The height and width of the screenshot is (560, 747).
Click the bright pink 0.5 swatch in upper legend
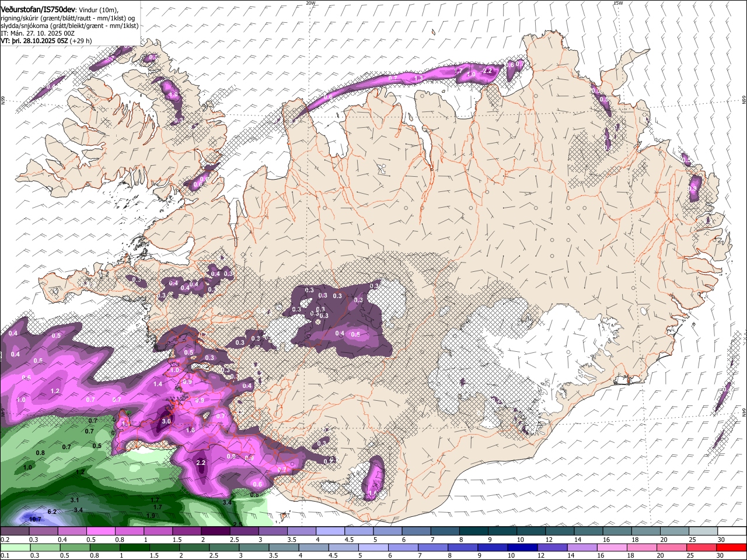click(x=100, y=531)
